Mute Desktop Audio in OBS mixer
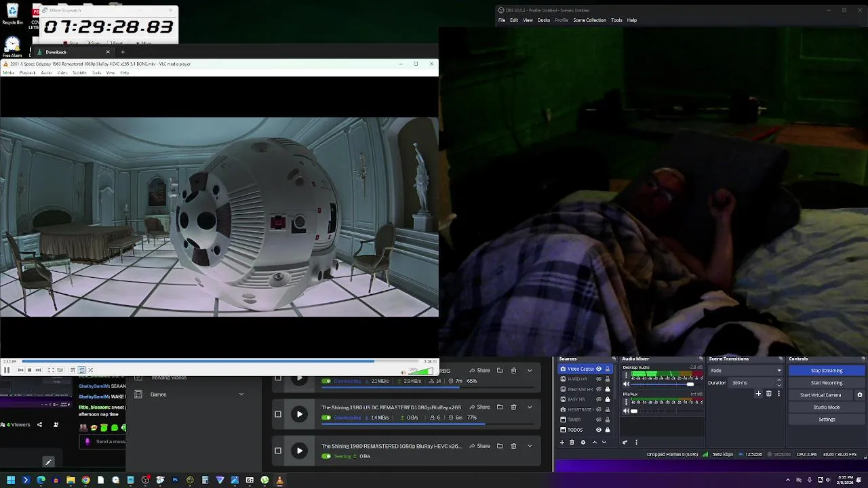The height and width of the screenshot is (488, 868). (x=626, y=384)
